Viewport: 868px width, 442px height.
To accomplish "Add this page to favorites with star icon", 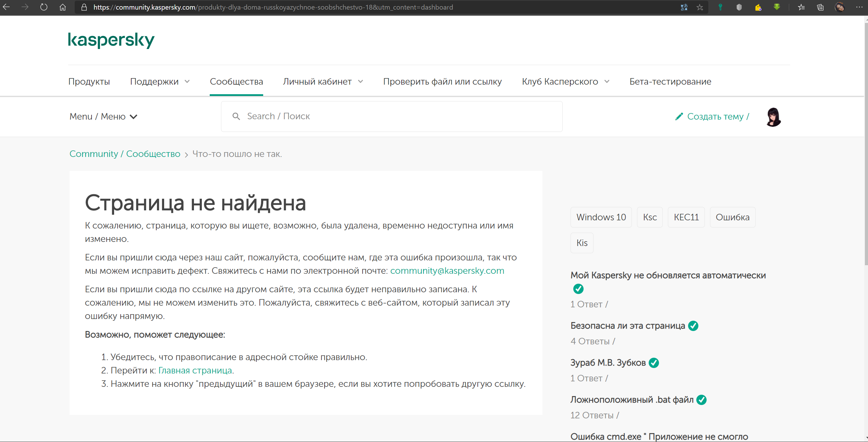I will 700,7.
